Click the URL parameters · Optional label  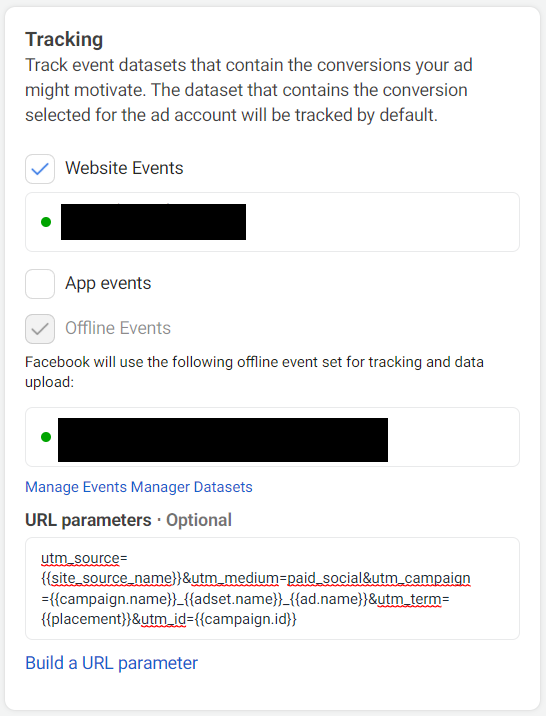[x=128, y=520]
